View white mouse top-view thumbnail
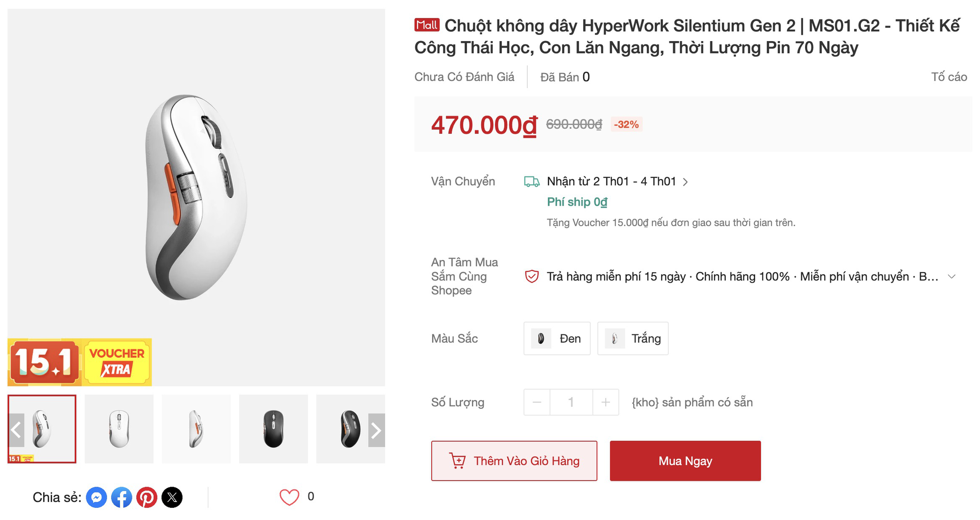Screen dimensions: 980x520 (119, 429)
